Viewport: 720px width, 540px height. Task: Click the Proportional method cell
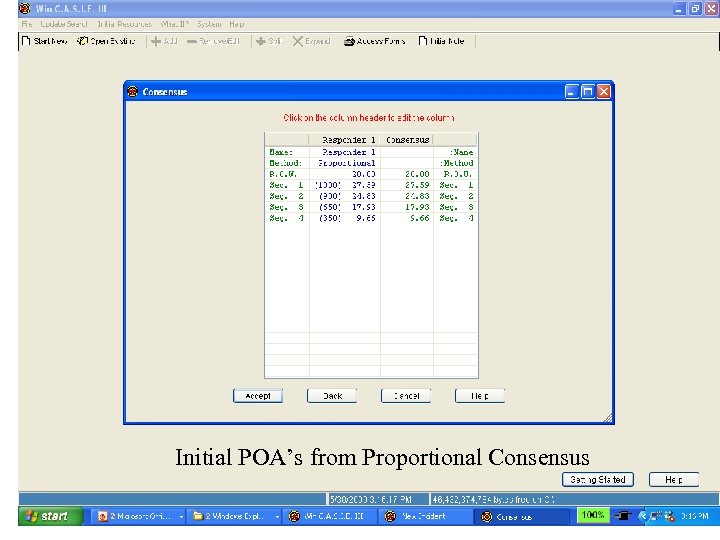click(x=345, y=163)
